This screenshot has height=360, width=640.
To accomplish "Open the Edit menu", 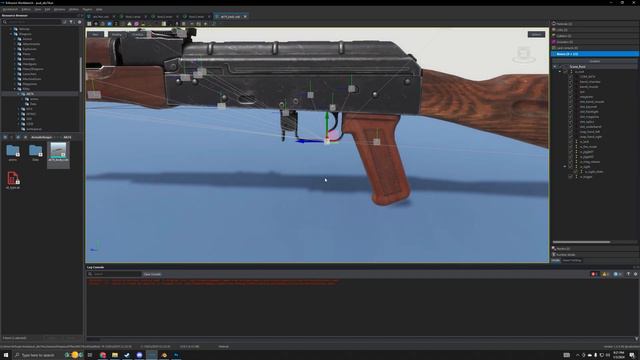I will pos(47,9).
